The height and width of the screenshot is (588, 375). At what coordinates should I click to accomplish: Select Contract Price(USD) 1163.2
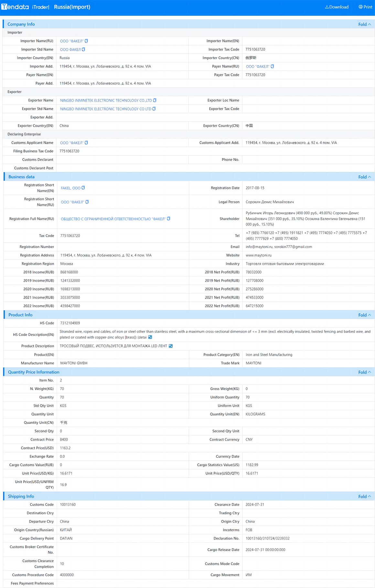65,448
